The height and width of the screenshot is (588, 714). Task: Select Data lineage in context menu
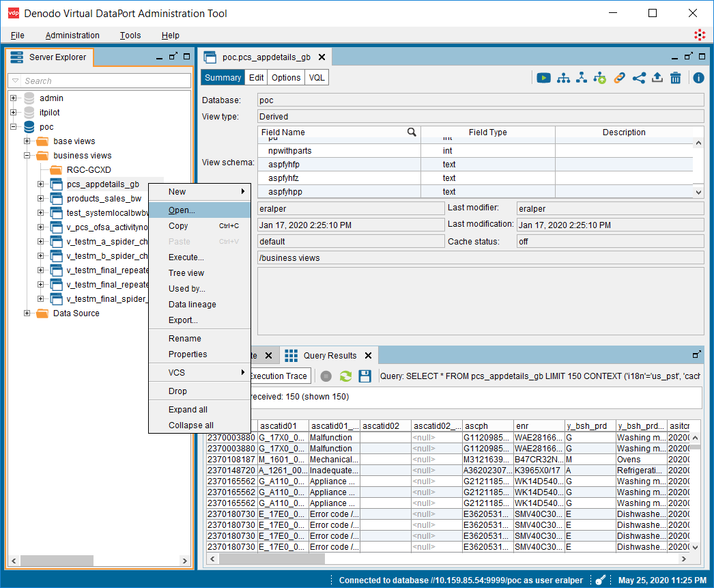[x=199, y=305]
